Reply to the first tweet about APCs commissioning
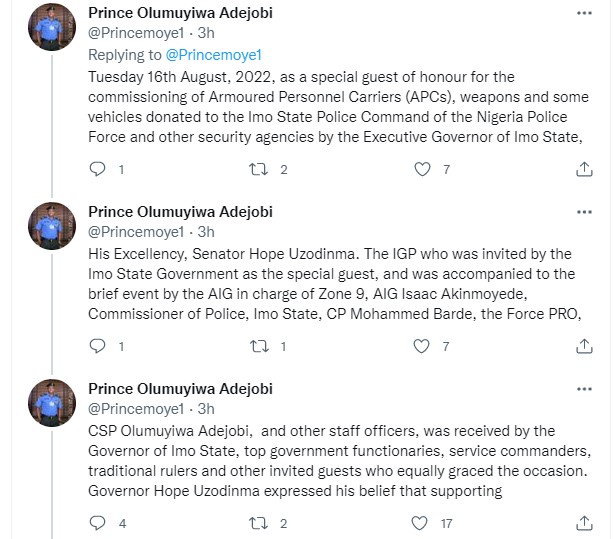 click(97, 170)
